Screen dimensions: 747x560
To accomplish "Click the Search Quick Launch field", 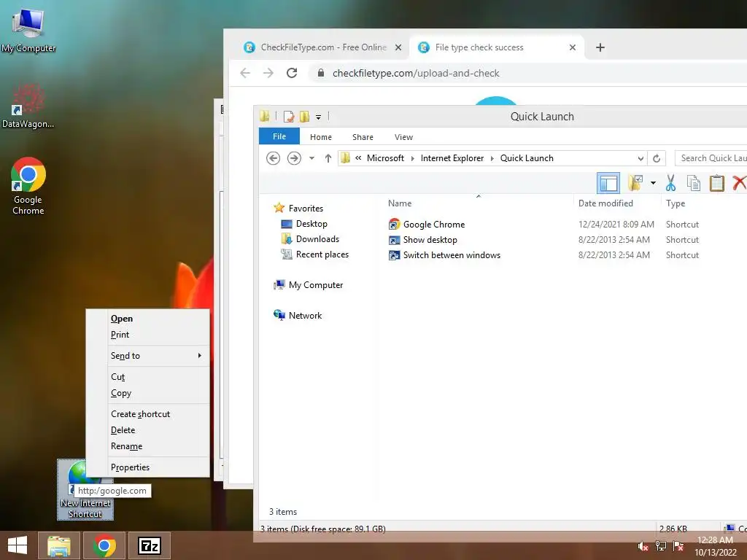I will (x=711, y=158).
